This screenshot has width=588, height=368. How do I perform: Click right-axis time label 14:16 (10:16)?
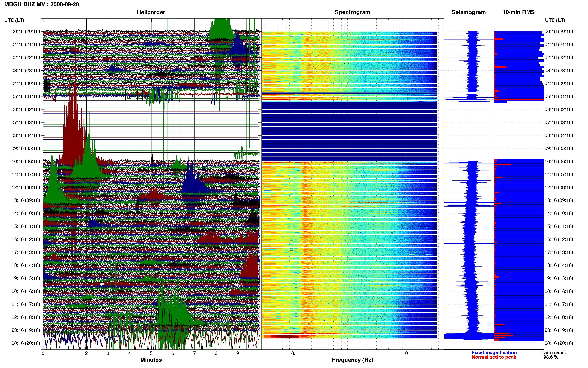click(x=559, y=213)
